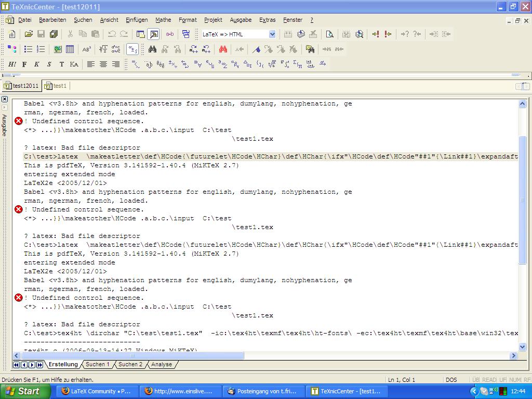Insert picture icon in the toolbar
The height and width of the screenshot is (399, 532).
click(x=58, y=49)
